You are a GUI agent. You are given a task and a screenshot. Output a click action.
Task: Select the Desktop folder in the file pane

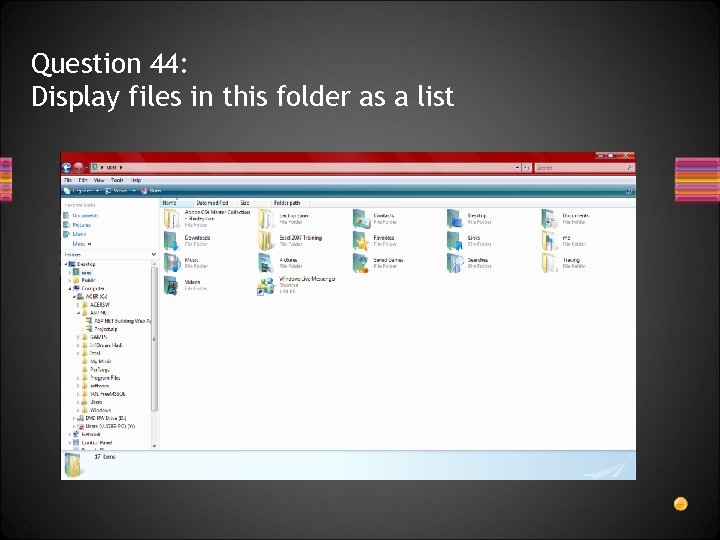click(x=467, y=219)
